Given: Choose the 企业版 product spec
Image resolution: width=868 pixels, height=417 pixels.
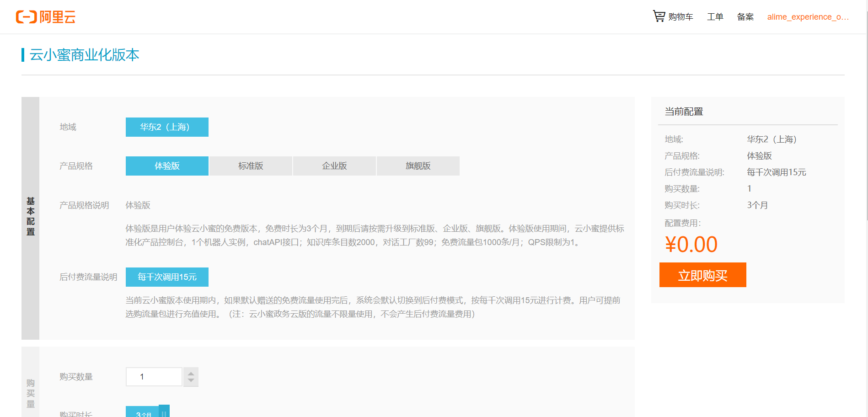Looking at the screenshot, I should pyautogui.click(x=334, y=166).
